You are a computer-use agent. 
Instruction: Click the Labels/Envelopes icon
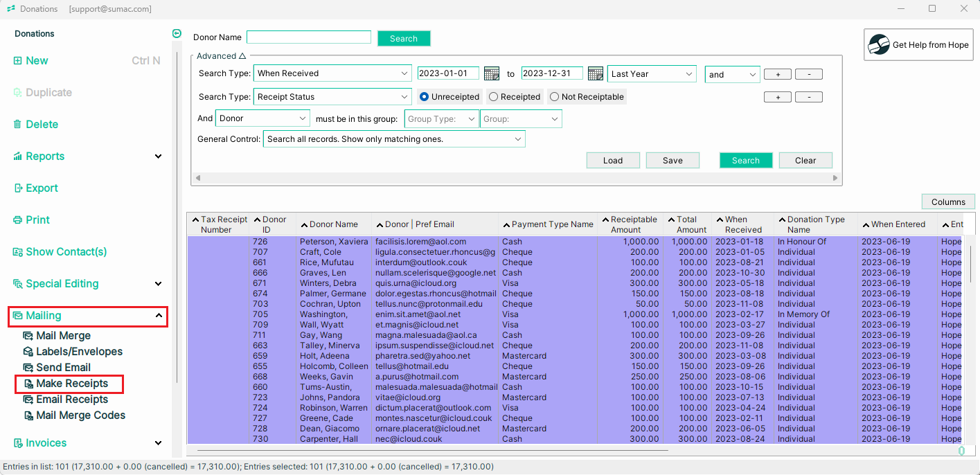pos(28,352)
